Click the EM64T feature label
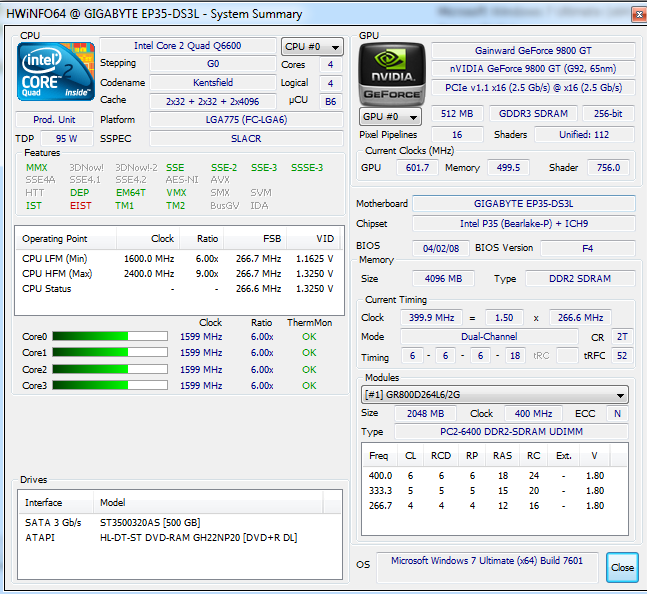 coord(131,193)
